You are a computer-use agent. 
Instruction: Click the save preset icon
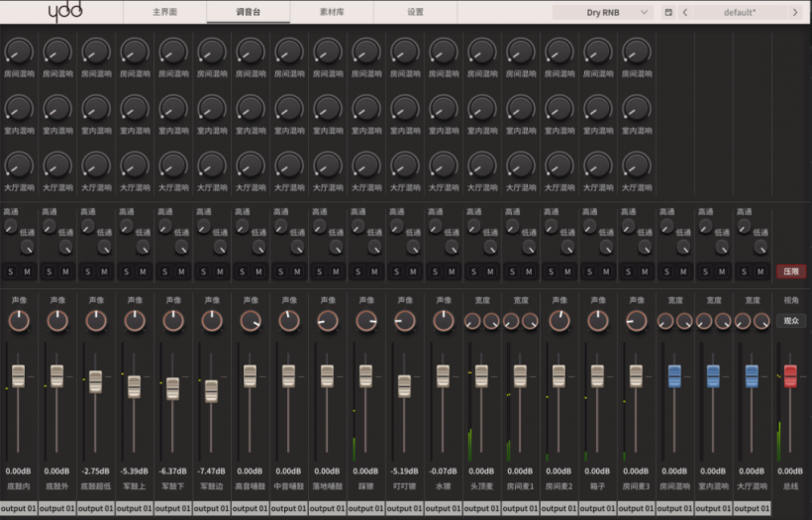click(x=668, y=13)
